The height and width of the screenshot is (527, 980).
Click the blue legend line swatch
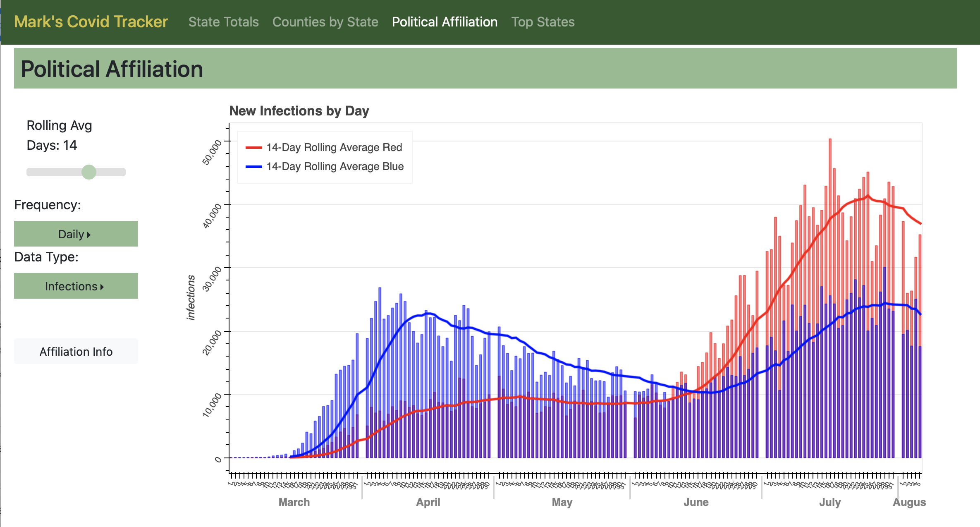pos(254,167)
